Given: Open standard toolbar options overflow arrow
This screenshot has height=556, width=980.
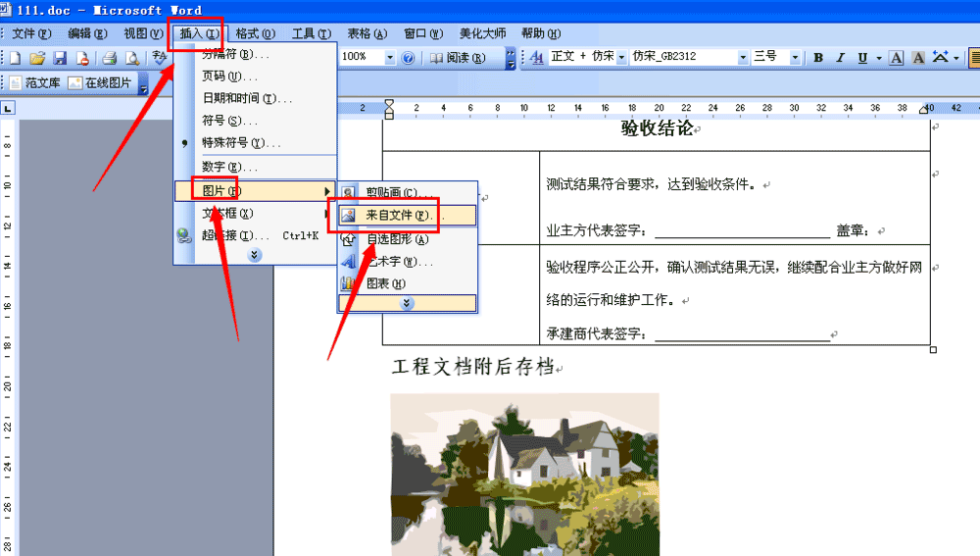Looking at the screenshot, I should tap(511, 58).
